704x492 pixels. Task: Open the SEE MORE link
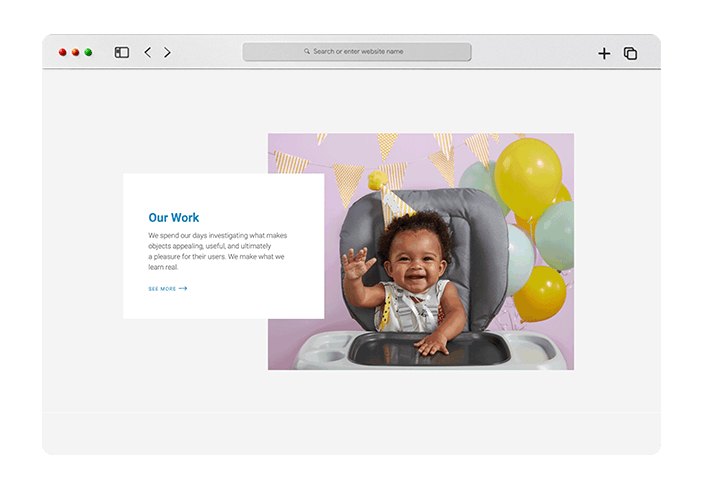pos(162,288)
